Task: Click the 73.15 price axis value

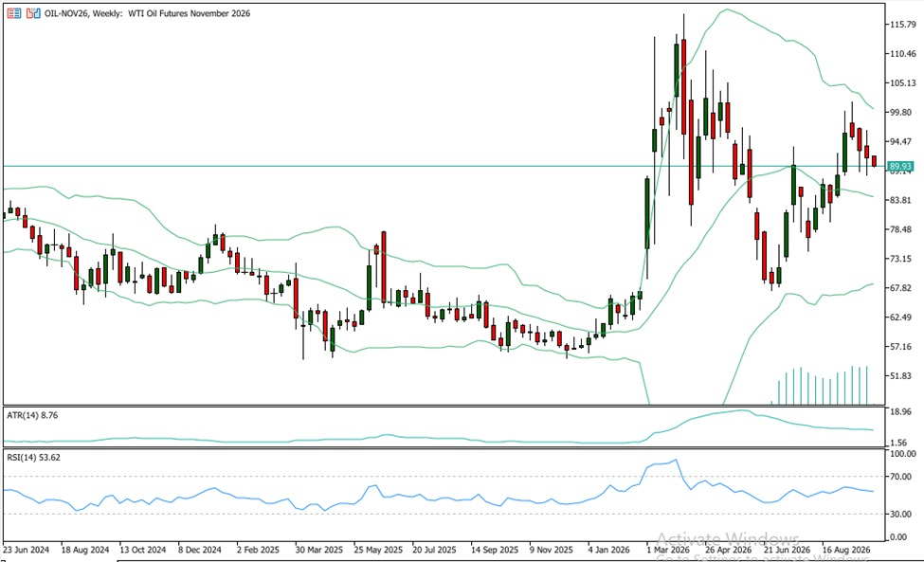Action: point(901,259)
